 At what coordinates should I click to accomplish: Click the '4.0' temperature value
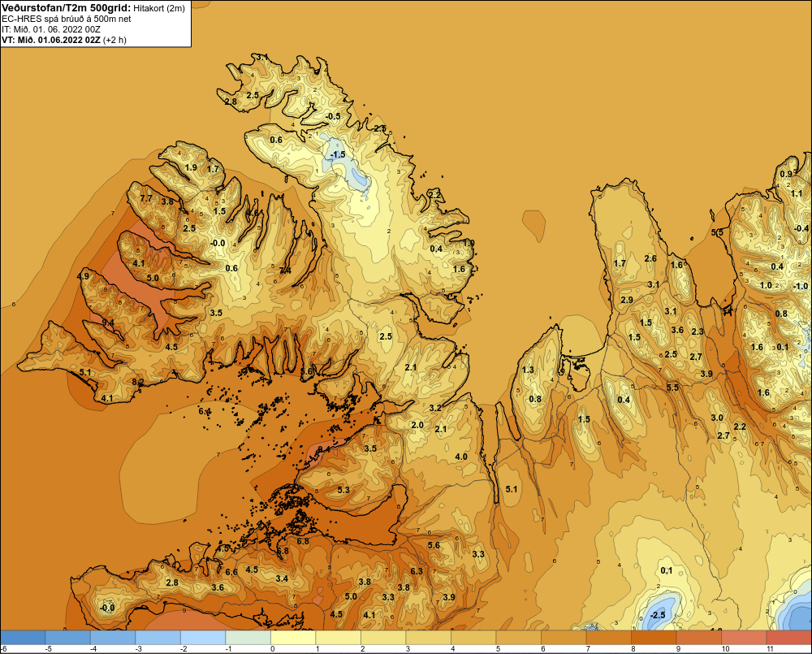(x=461, y=457)
